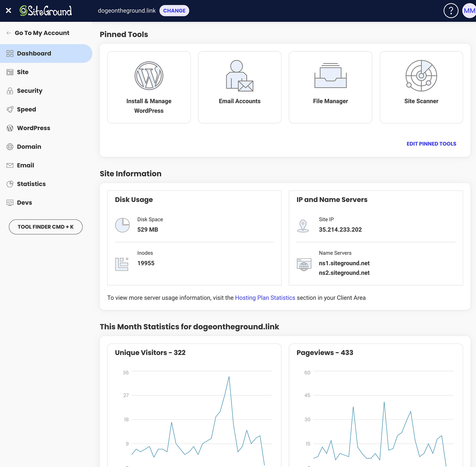Image resolution: width=476 pixels, height=467 pixels.
Task: Open the Statistics section
Action: coord(31,184)
